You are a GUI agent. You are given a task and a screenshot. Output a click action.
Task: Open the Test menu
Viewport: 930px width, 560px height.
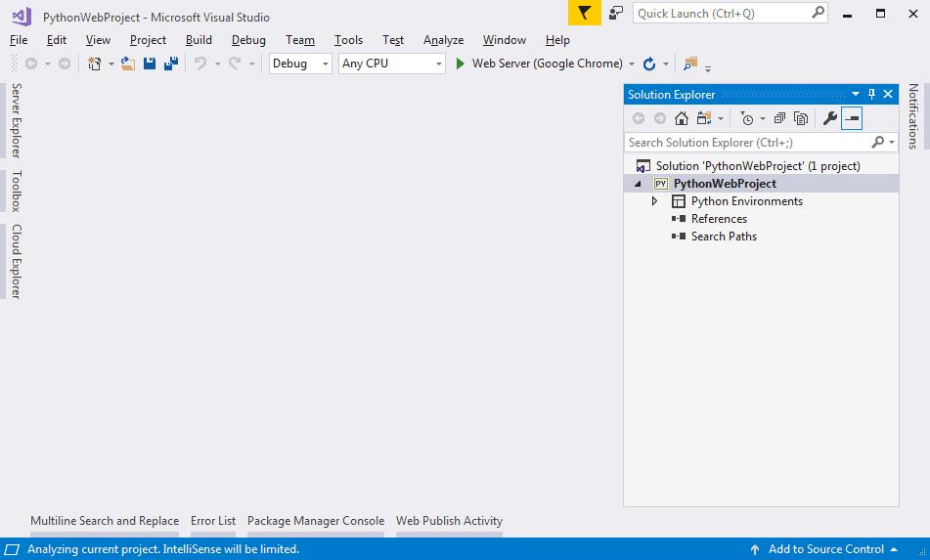point(393,40)
